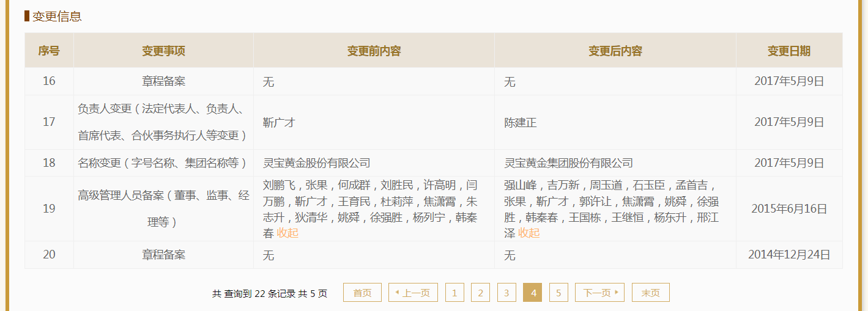Select the 变更前内容 column header
Screen dimensions: 868x311
(x=374, y=51)
